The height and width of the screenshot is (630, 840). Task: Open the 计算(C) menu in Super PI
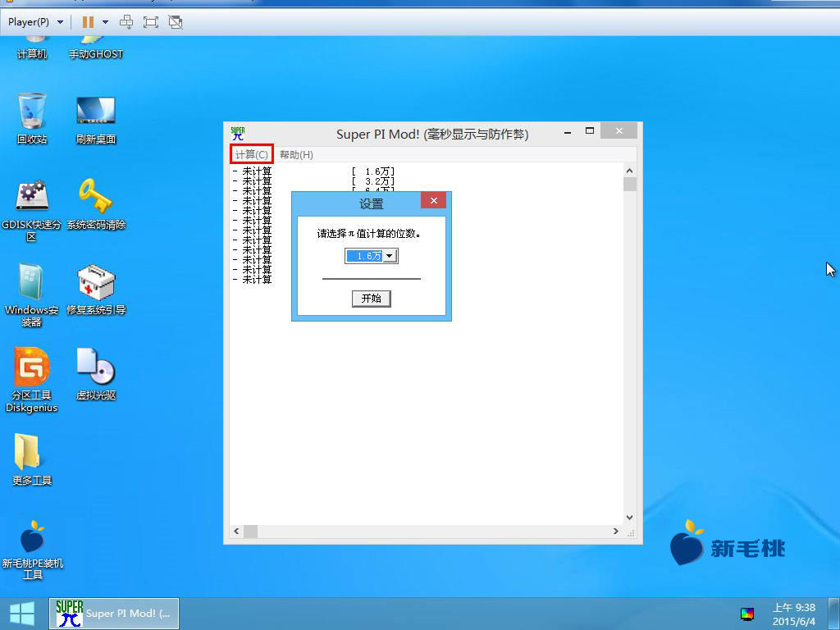click(x=251, y=154)
